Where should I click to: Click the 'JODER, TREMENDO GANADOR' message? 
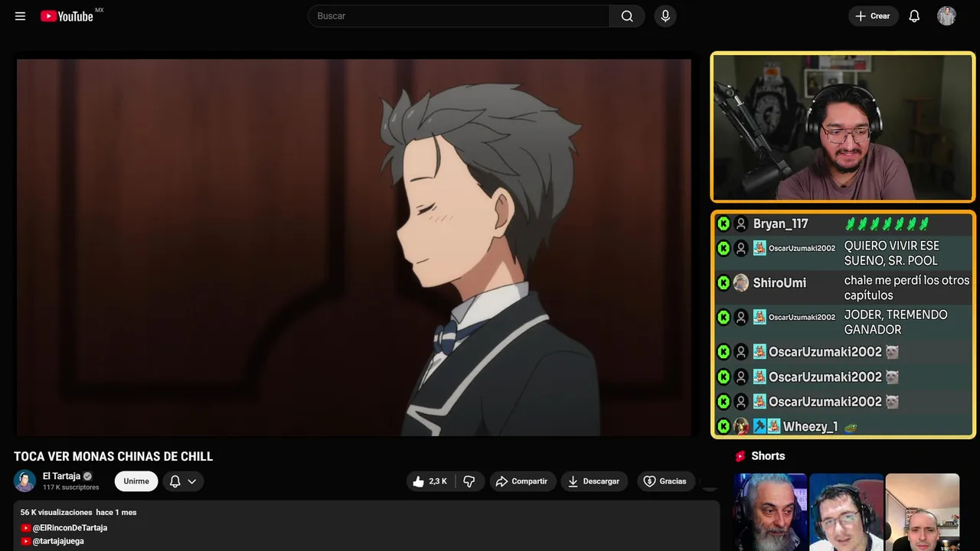click(x=896, y=322)
